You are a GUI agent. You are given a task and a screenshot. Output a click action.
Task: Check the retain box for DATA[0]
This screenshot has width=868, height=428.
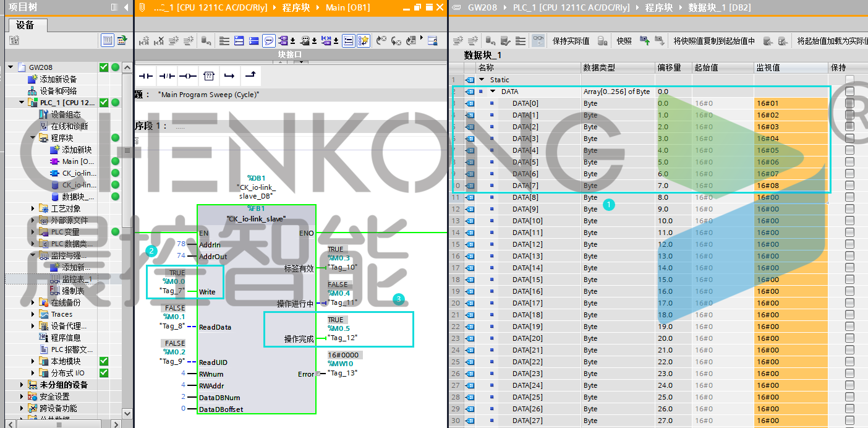point(849,103)
